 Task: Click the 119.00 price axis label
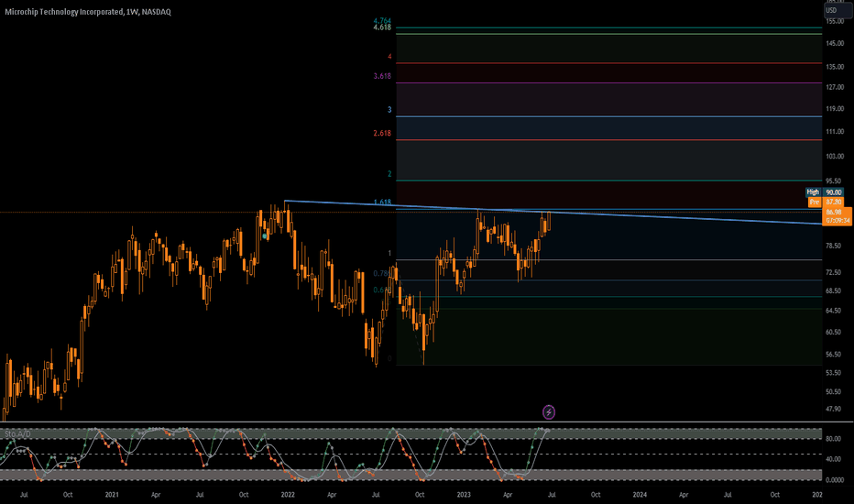click(835, 109)
